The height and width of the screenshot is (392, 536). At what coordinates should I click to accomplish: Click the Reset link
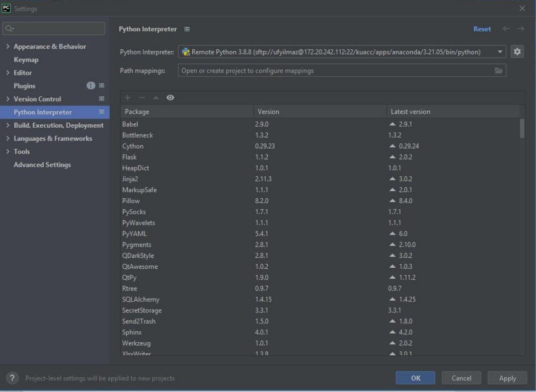click(x=481, y=29)
